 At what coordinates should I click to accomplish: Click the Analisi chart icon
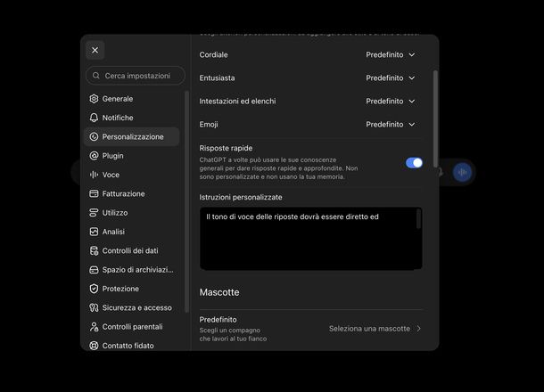[x=94, y=232]
